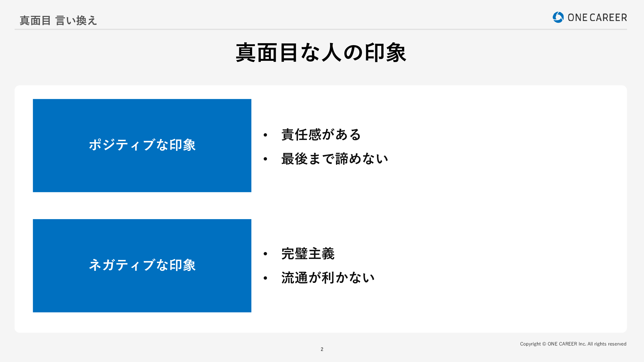Click the bullet text 最後まで諦めない
644x362 pixels.
point(334,159)
